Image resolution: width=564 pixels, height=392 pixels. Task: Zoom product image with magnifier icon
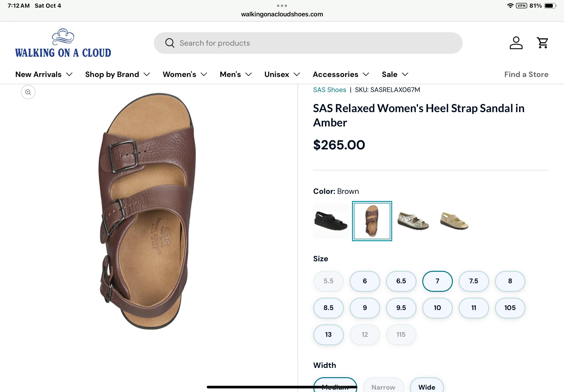coord(28,92)
